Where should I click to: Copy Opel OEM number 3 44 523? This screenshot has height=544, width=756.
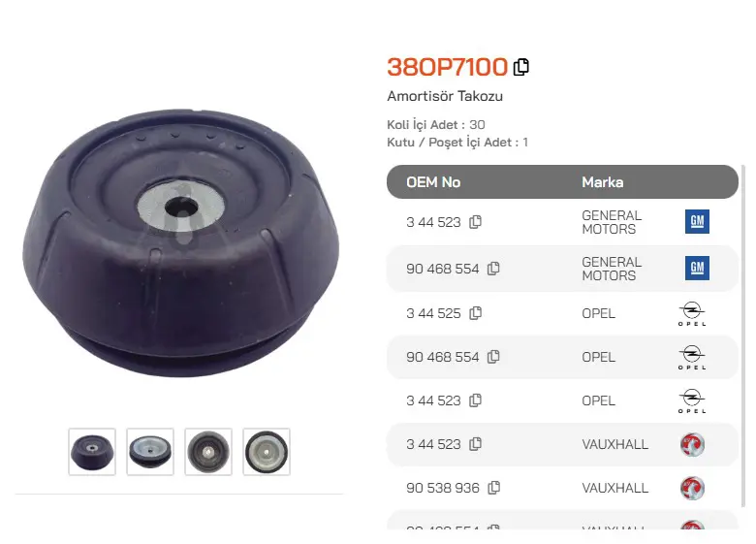[475, 400]
